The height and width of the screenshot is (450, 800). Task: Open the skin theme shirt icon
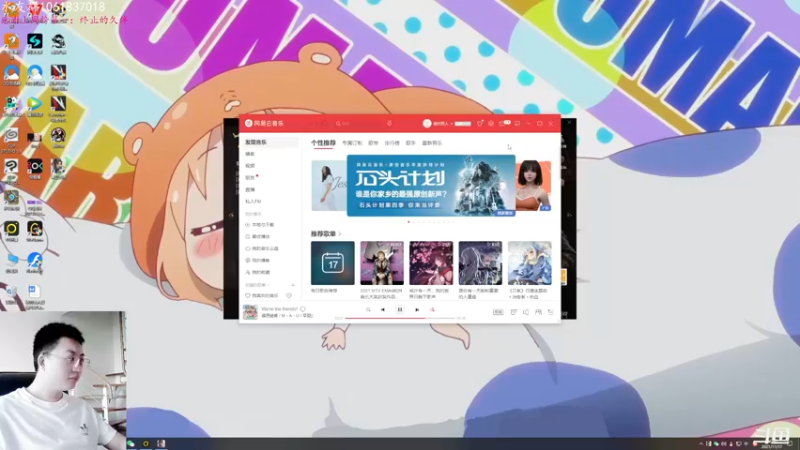click(480, 123)
